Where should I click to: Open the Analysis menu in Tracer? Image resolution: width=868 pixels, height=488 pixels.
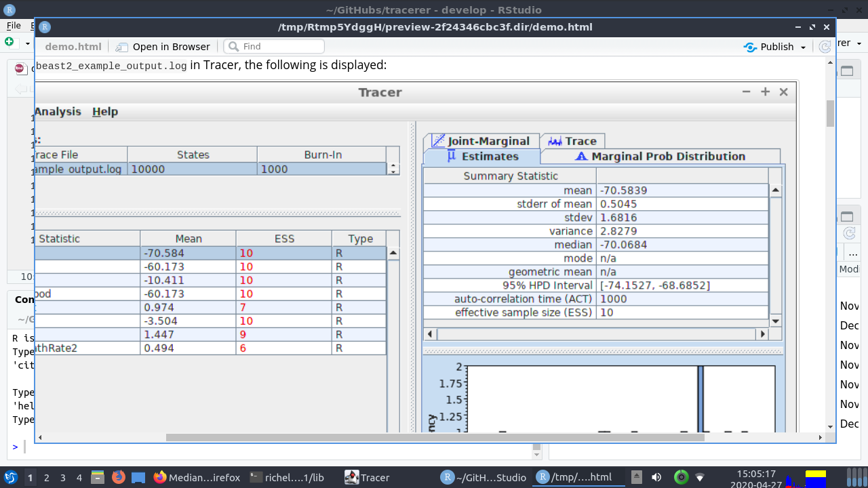tap(58, 111)
